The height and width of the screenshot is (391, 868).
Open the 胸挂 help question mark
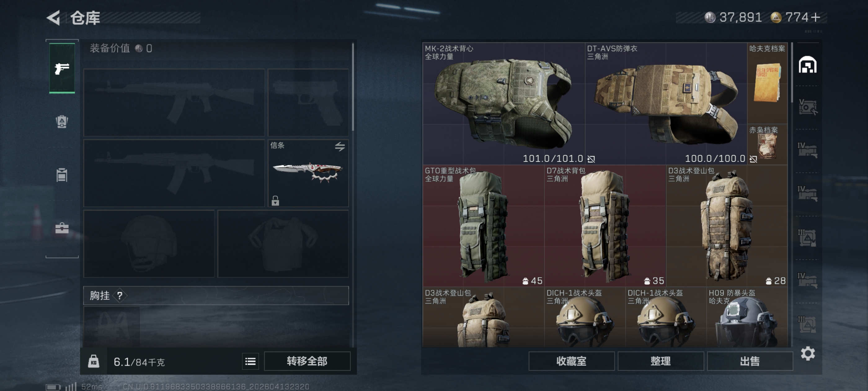[120, 296]
